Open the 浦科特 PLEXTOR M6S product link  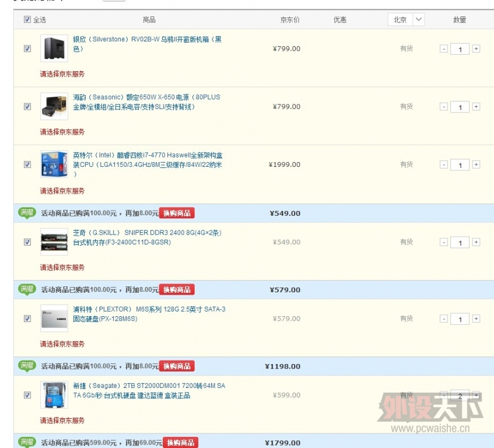pyautogui.click(x=149, y=314)
